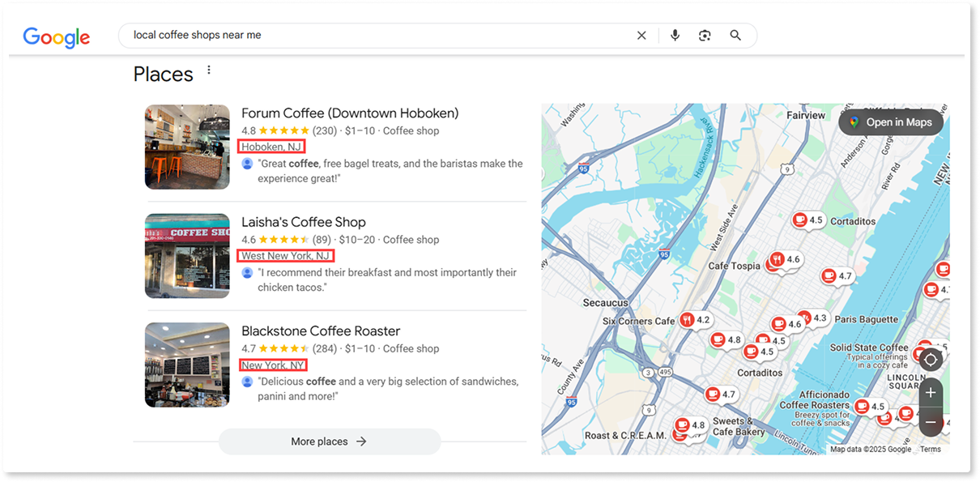The height and width of the screenshot is (482, 980).
Task: Center map on my location icon
Action: coord(931,359)
